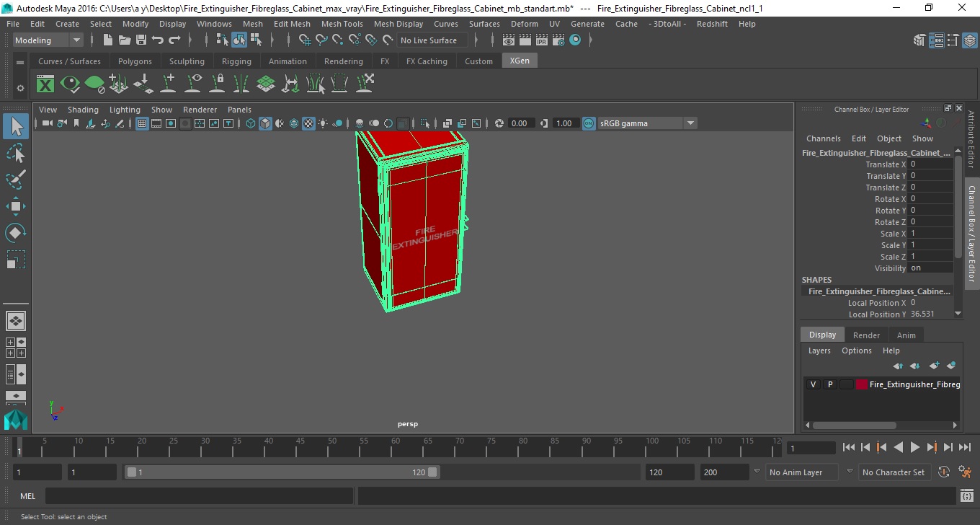Toggle View Transform sRGB gamma icon
Image resolution: width=980 pixels, height=525 pixels.
point(589,123)
